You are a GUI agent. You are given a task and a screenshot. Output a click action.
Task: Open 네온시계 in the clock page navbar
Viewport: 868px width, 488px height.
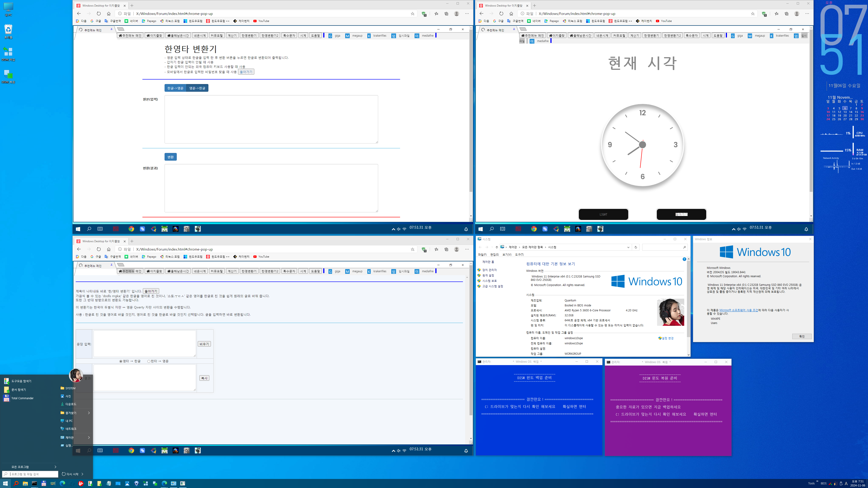click(x=602, y=35)
